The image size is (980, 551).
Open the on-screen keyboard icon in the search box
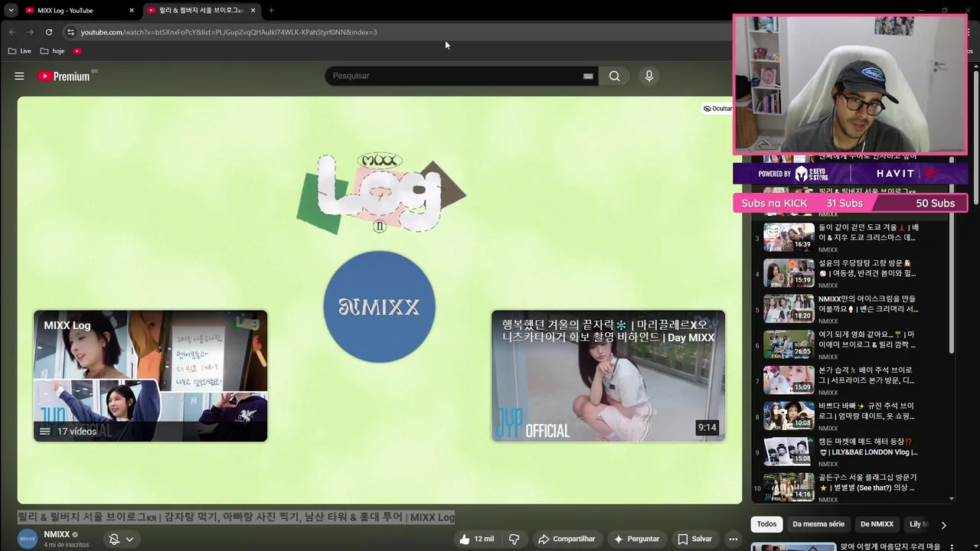(x=588, y=76)
